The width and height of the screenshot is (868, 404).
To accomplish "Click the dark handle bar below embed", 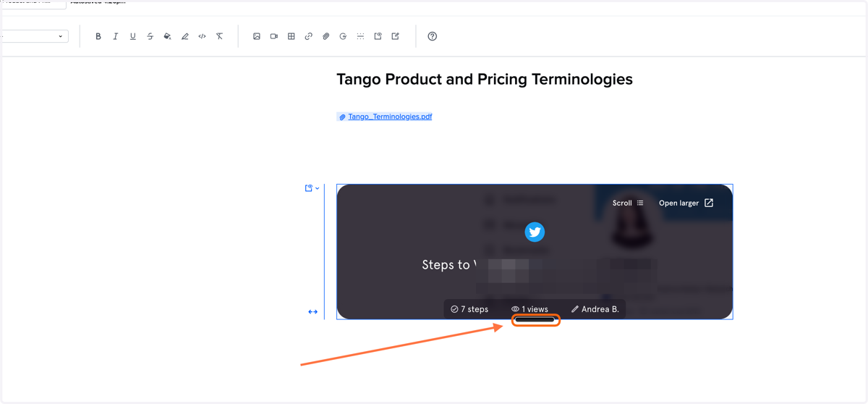I will [x=535, y=320].
